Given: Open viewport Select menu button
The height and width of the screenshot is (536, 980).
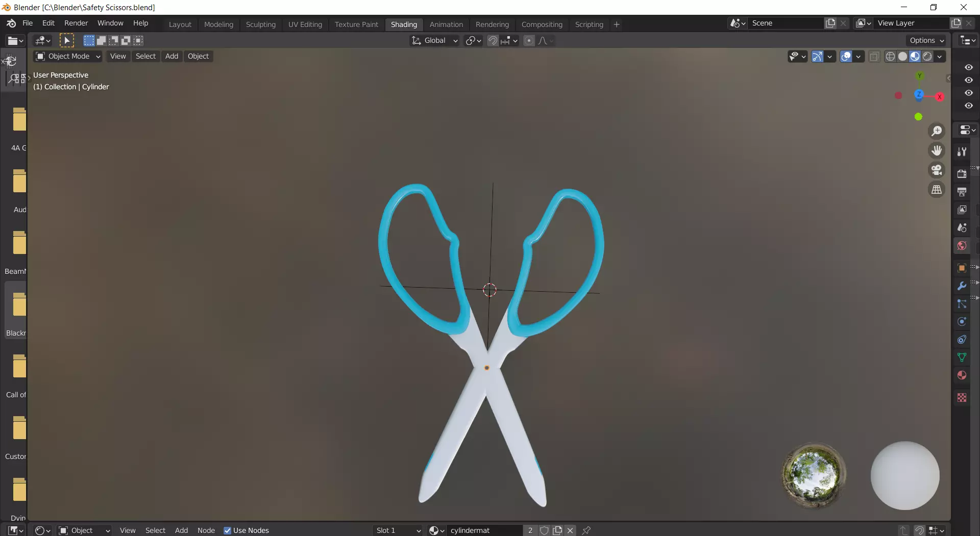Looking at the screenshot, I should (x=145, y=56).
